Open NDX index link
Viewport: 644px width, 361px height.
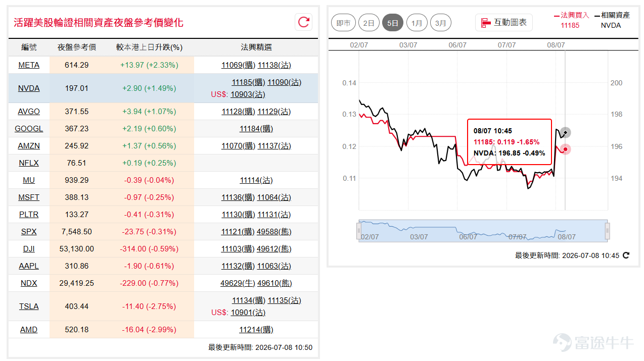pyautogui.click(x=29, y=283)
